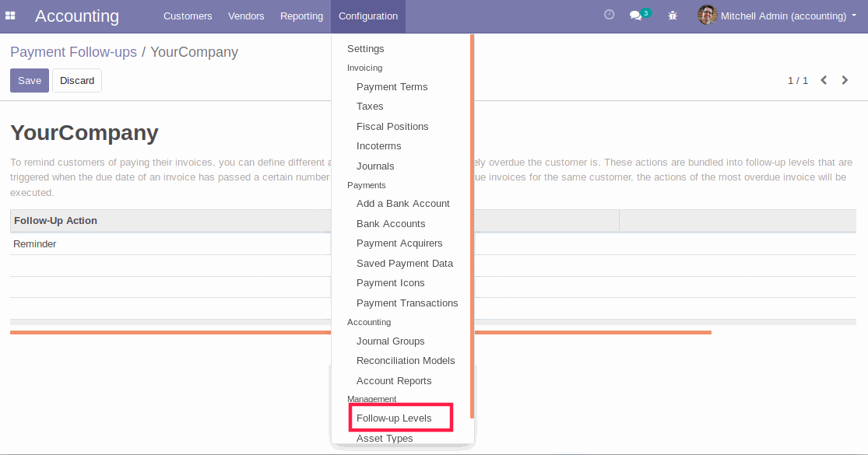Screen dimensions: 868x455
Task: Discard the follow-up changes
Action: pos(77,81)
